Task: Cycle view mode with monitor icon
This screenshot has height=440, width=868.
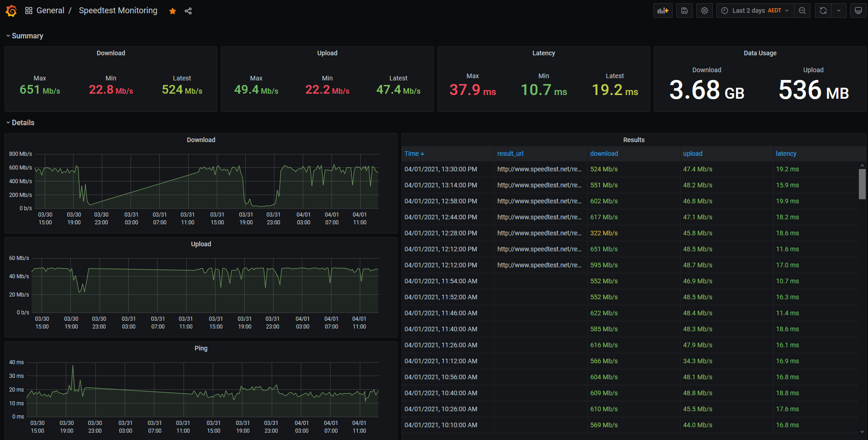Action: [858, 11]
